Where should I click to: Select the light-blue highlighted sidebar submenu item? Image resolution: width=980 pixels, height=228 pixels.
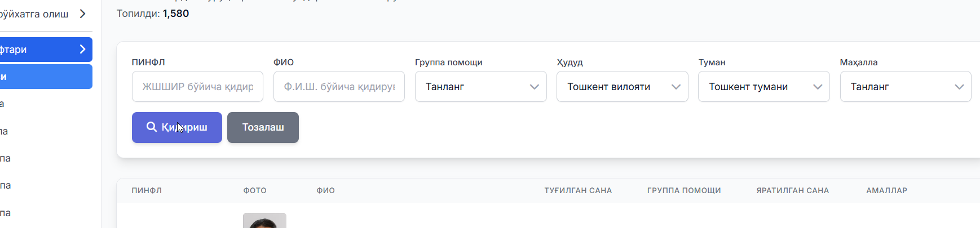coord(45,77)
